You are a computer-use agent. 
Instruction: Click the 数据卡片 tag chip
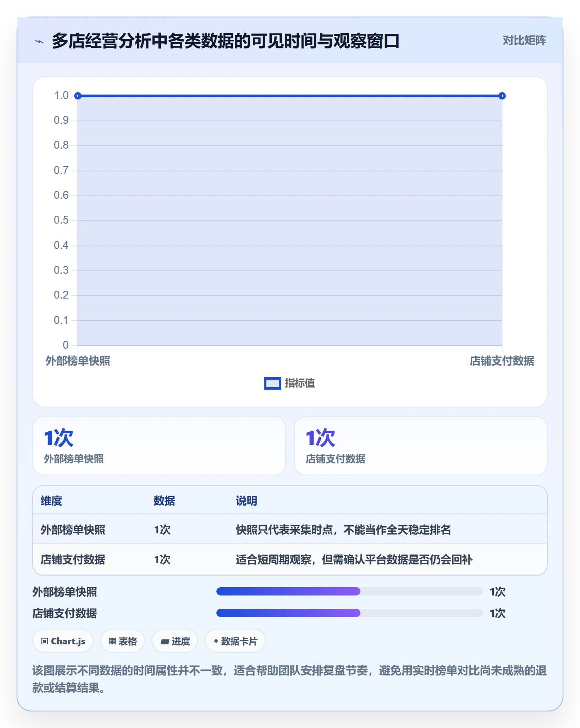[x=235, y=641]
